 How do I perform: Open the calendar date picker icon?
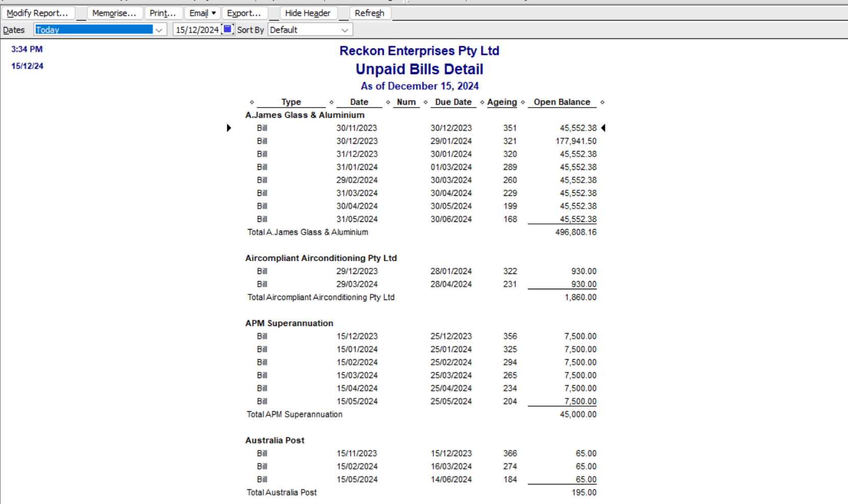pyautogui.click(x=228, y=30)
